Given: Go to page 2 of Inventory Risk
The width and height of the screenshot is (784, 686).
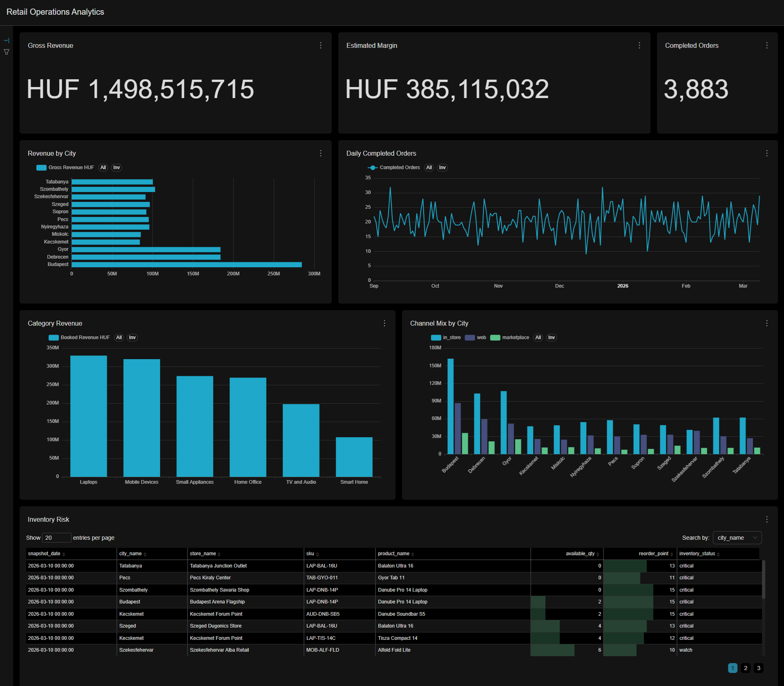Looking at the screenshot, I should click(x=746, y=668).
